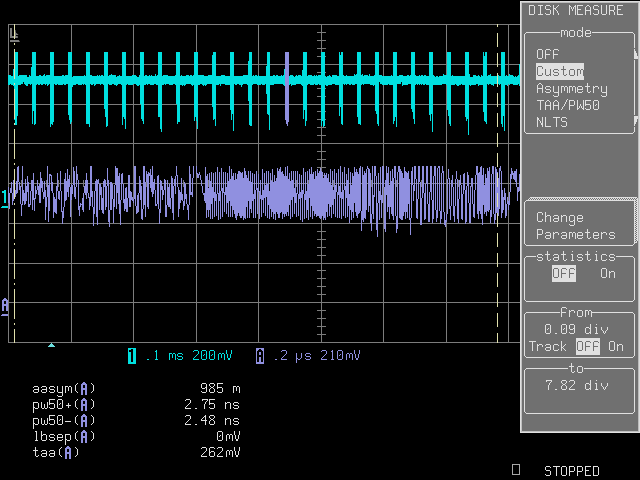
Task: Click the STOPPED status indicator square
Action: point(516,469)
